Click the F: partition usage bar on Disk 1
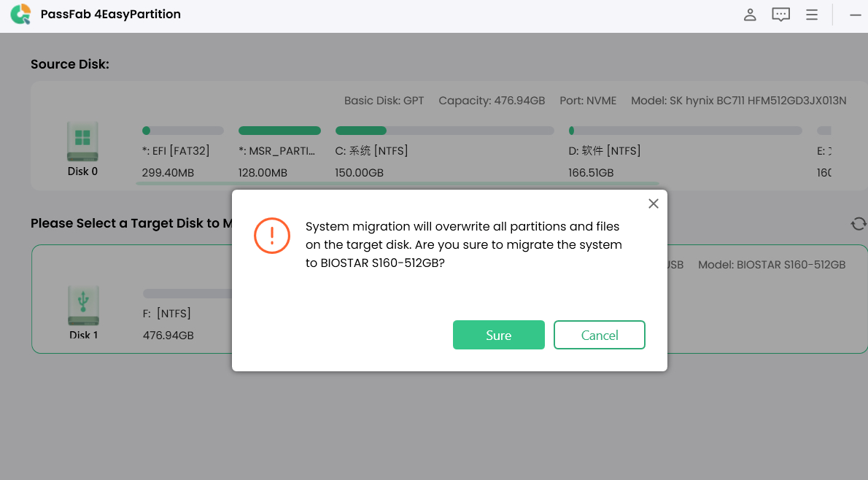 point(187,293)
